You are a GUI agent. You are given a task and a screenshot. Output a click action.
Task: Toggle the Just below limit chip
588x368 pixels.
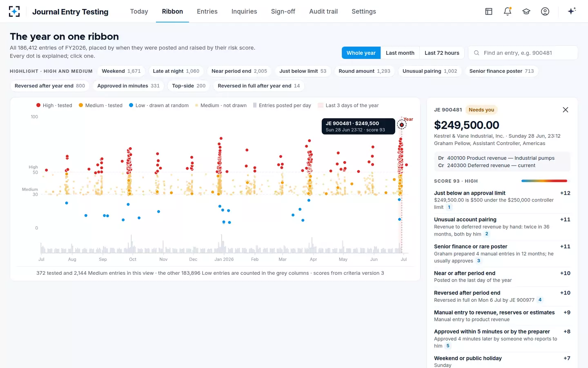303,71
